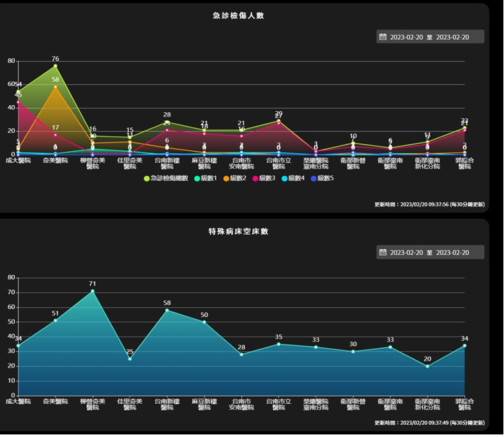This screenshot has height=437, width=504.
Task: Click 柳營奇美醫院 axis label in top chart
Action: [93, 164]
